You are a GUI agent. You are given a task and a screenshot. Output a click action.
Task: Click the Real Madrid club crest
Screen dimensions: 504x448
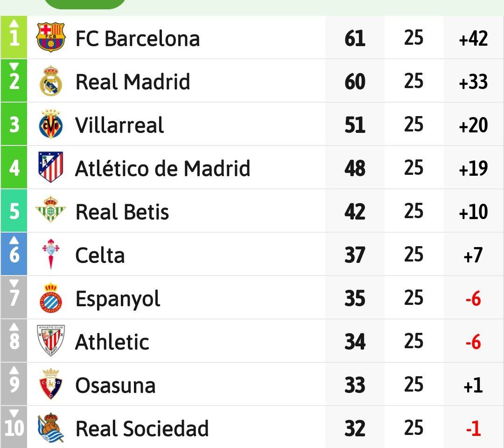click(51, 81)
